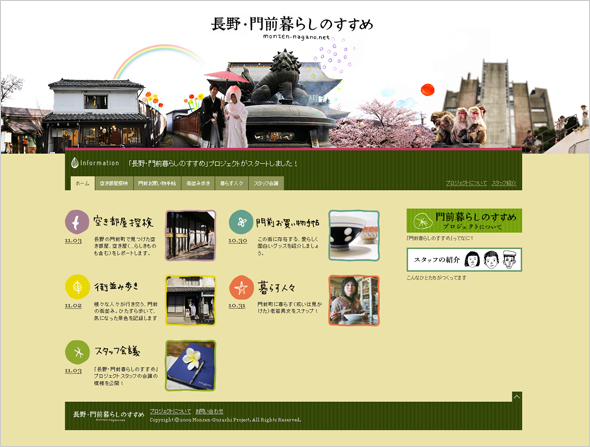Open スタッフ紹介 link in green nav bar
590x447 pixels.
(504, 183)
